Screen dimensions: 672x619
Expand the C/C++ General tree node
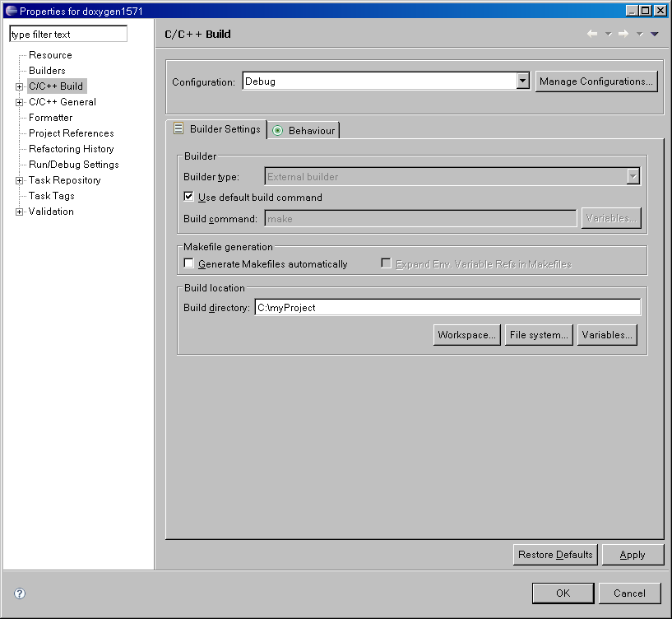click(20, 102)
